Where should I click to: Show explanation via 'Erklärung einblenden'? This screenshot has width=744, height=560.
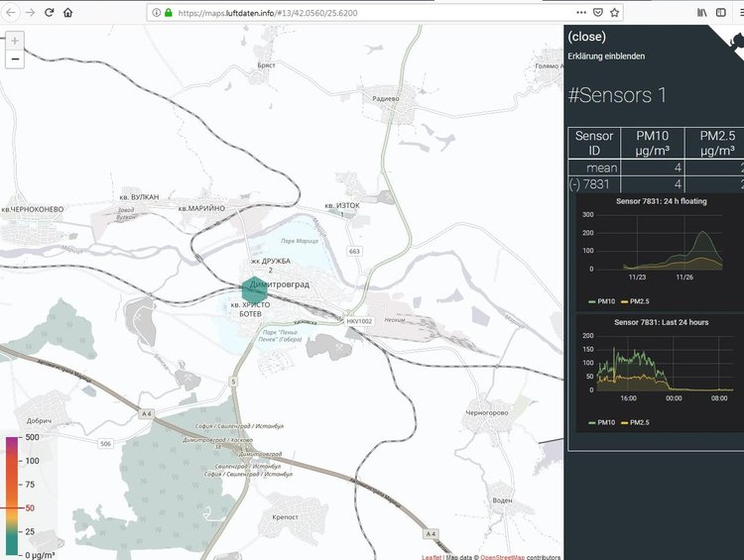coord(606,56)
